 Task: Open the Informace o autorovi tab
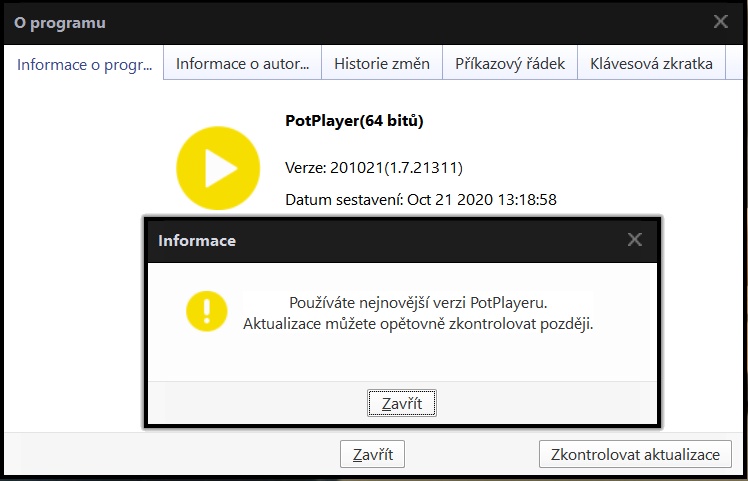pyautogui.click(x=242, y=63)
